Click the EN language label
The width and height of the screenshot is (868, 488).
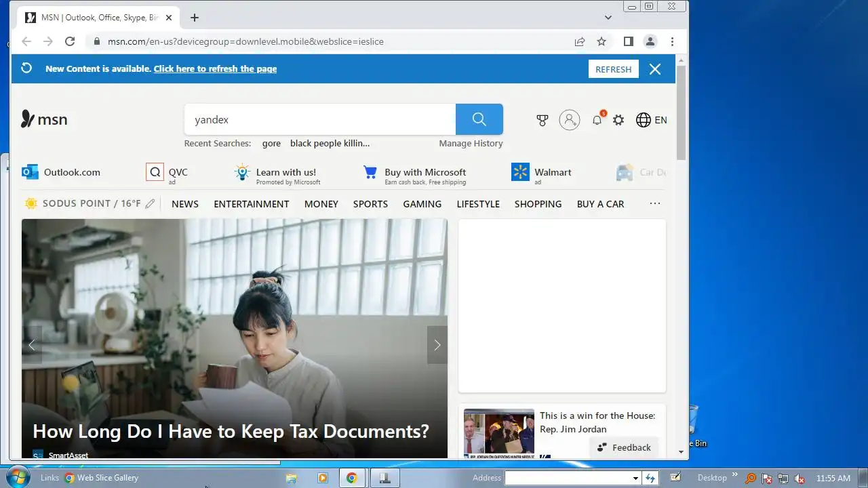pos(660,120)
